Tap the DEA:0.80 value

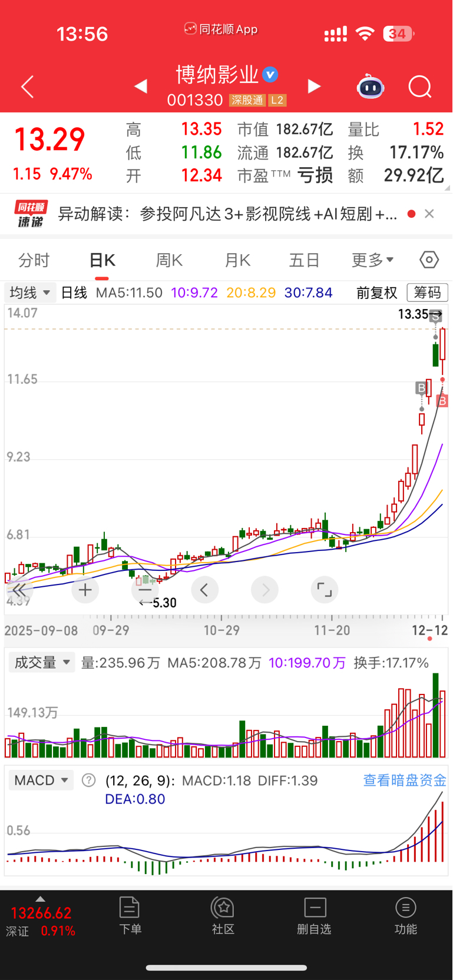[x=135, y=799]
